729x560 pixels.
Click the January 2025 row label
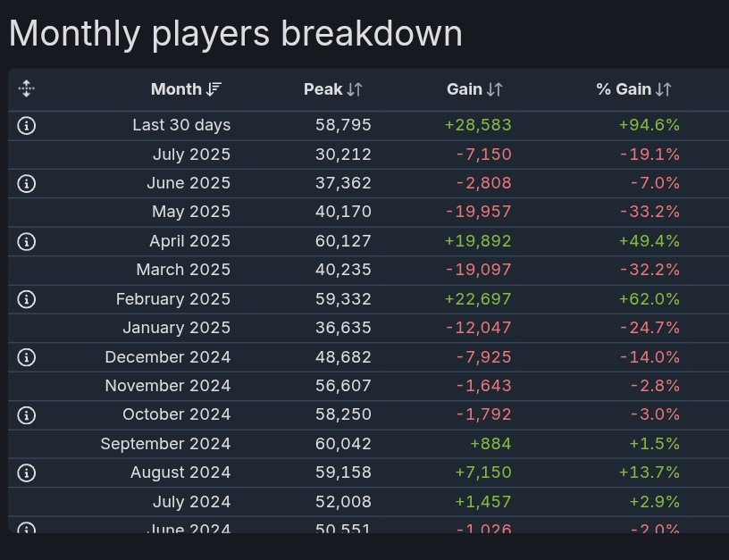click(176, 329)
